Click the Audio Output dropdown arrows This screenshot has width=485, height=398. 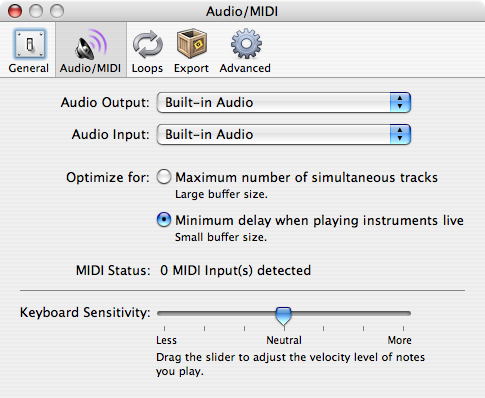point(400,102)
